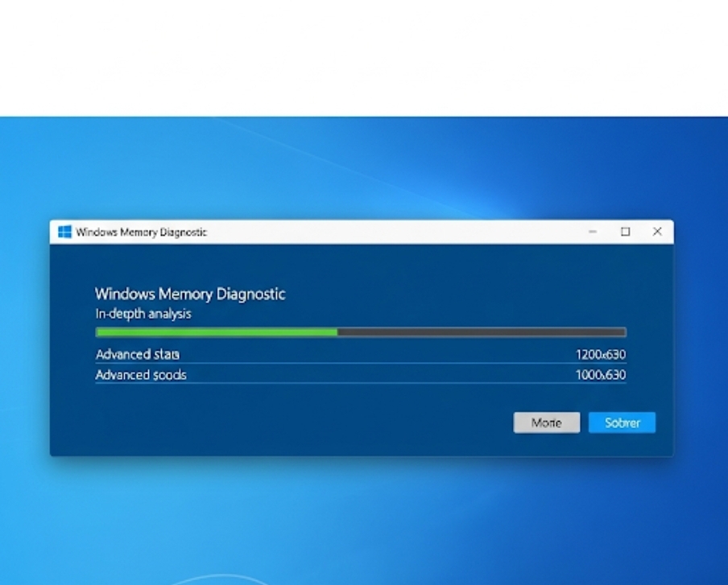Image resolution: width=728 pixels, height=585 pixels.
Task: Click the green filled part of the progress bar
Action: pyautogui.click(x=216, y=332)
